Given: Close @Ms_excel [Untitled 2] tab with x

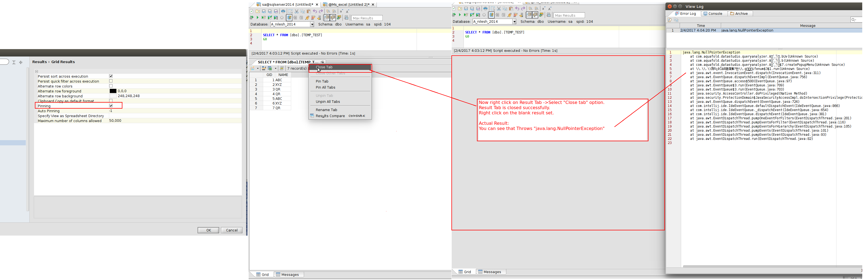Looking at the screenshot, I should (x=373, y=5).
